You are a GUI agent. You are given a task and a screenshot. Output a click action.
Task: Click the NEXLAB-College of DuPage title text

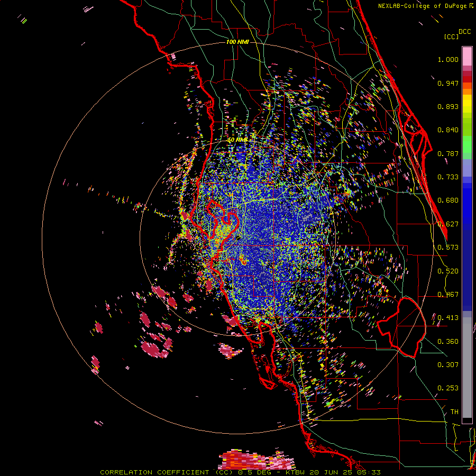426,6
